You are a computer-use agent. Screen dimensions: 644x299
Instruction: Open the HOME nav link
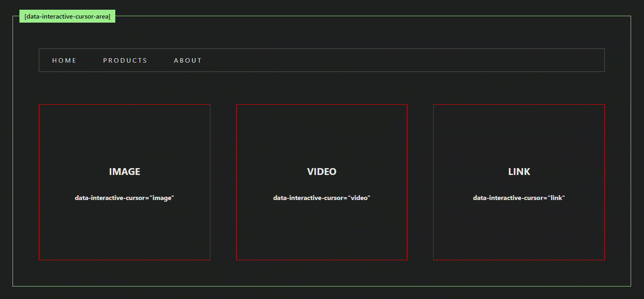coord(64,61)
